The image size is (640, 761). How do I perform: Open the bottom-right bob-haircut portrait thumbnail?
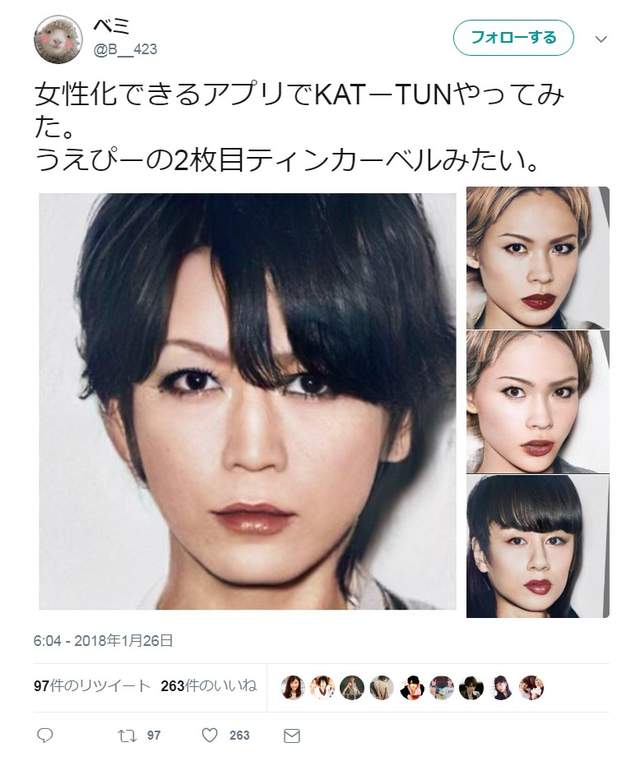538,546
